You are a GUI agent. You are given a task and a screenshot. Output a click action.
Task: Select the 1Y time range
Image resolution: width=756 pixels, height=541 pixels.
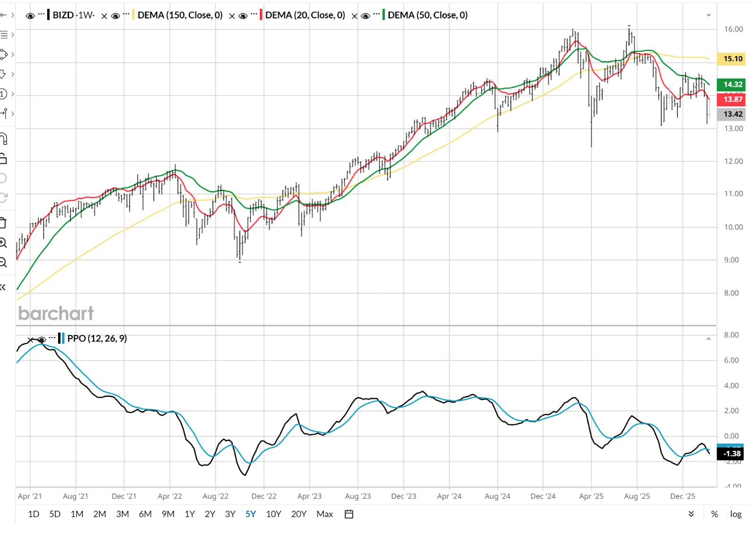(190, 514)
